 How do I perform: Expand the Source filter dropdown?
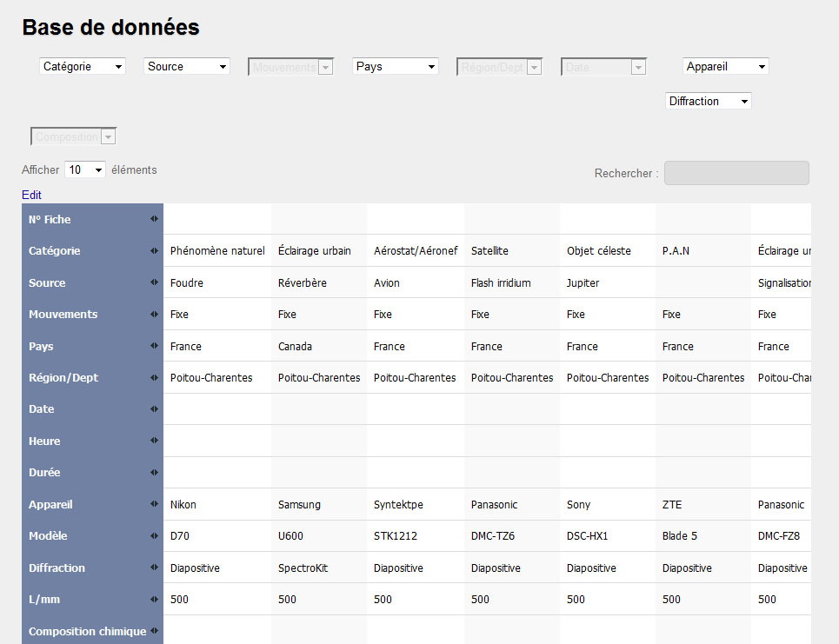[187, 66]
